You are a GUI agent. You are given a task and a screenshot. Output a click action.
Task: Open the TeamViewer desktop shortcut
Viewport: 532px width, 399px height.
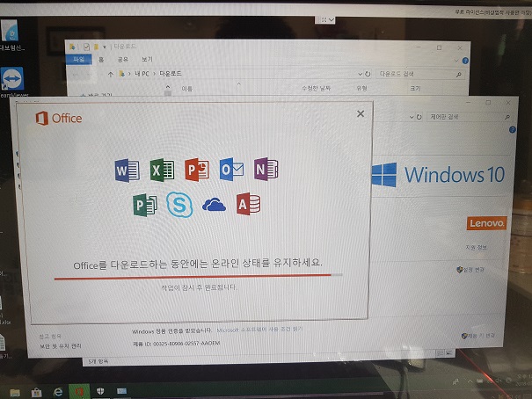(x=12, y=82)
